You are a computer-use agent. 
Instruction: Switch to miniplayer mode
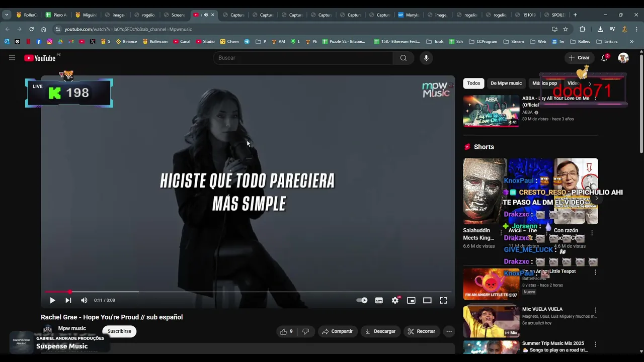pyautogui.click(x=411, y=300)
